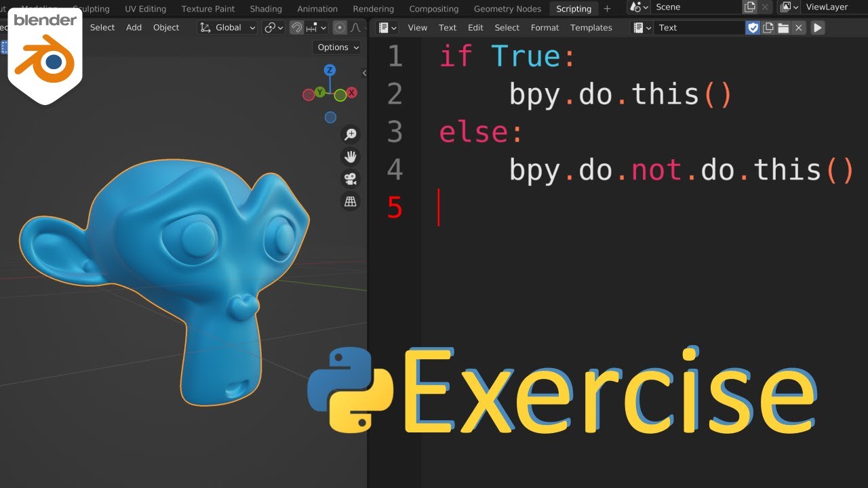Screen dimensions: 868x488
Task: Switch to the UV Editing workspace tab
Action: click(x=145, y=9)
